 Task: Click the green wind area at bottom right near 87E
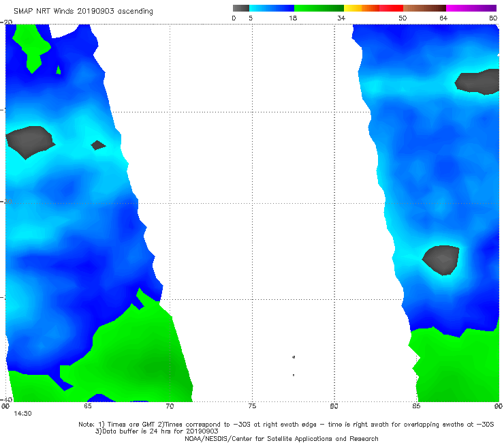(x=456, y=365)
